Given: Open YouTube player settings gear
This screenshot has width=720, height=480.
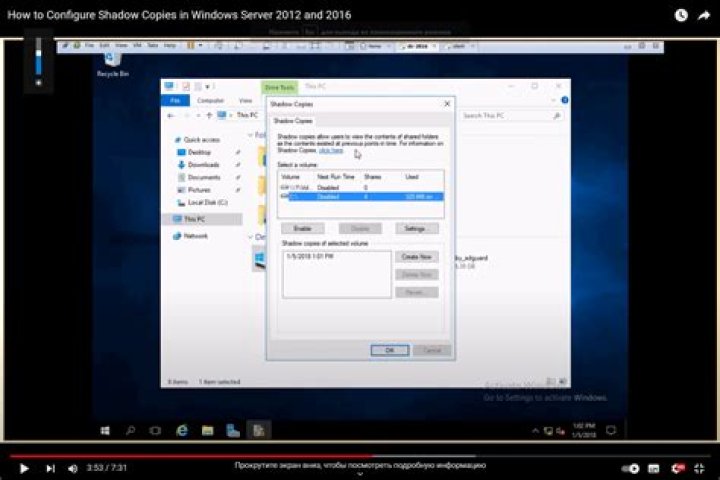Looking at the screenshot, I should pos(677,469).
